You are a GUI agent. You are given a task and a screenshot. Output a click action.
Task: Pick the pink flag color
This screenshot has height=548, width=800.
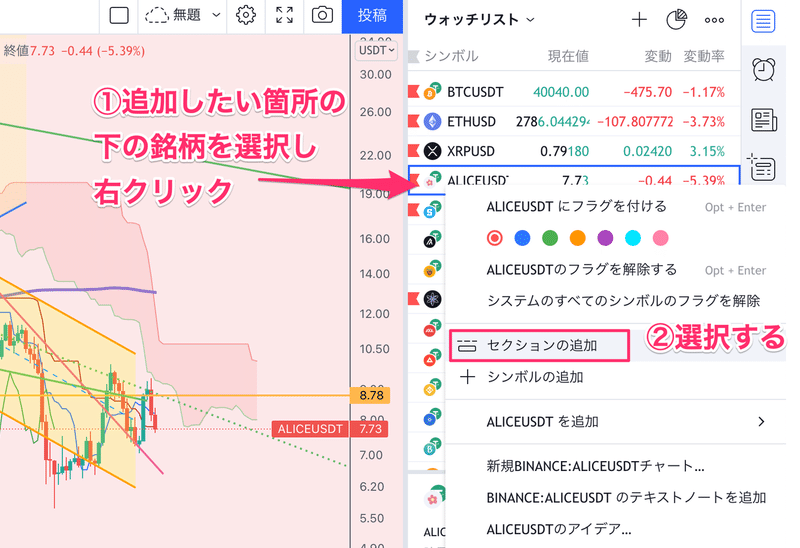[x=661, y=238]
